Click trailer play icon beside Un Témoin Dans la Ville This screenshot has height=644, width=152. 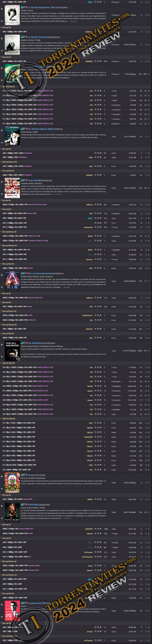pyautogui.click(x=26, y=129)
